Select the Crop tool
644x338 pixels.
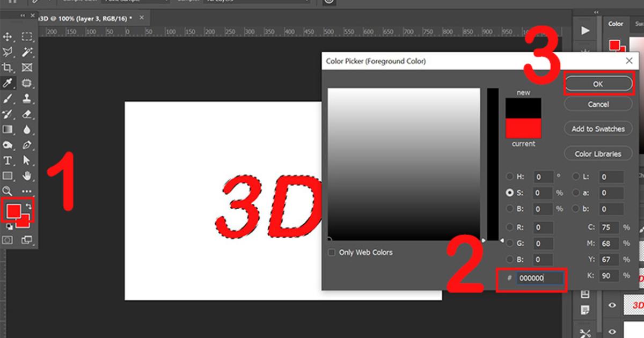pos(8,68)
